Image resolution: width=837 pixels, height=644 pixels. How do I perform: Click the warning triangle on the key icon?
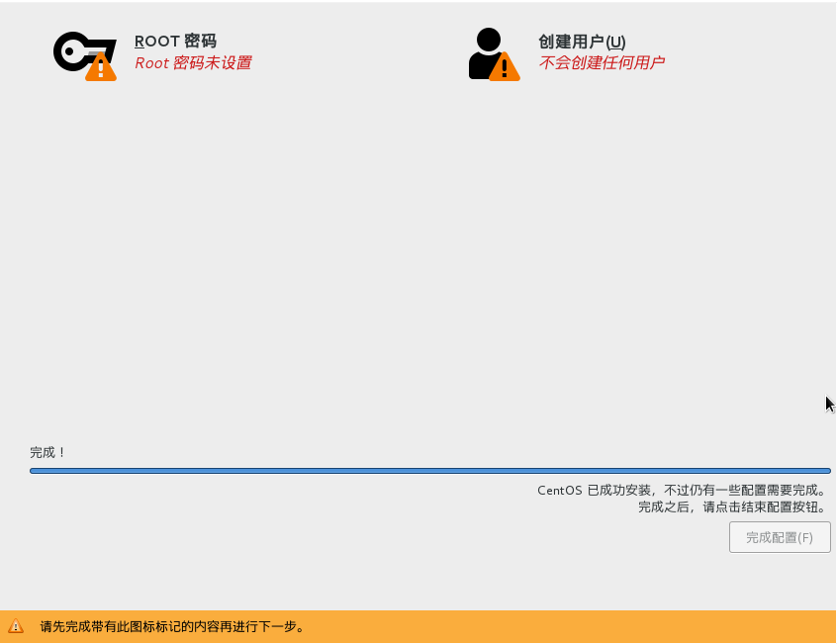click(x=99, y=67)
